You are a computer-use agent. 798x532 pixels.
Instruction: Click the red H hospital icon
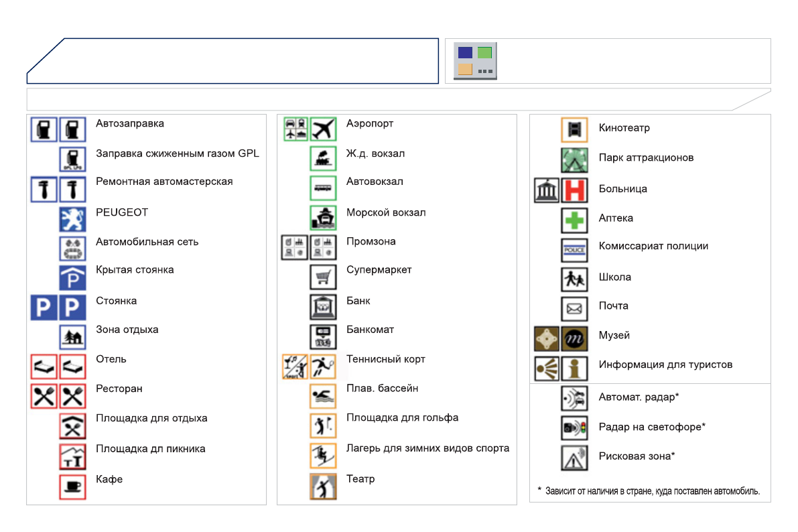(x=574, y=190)
